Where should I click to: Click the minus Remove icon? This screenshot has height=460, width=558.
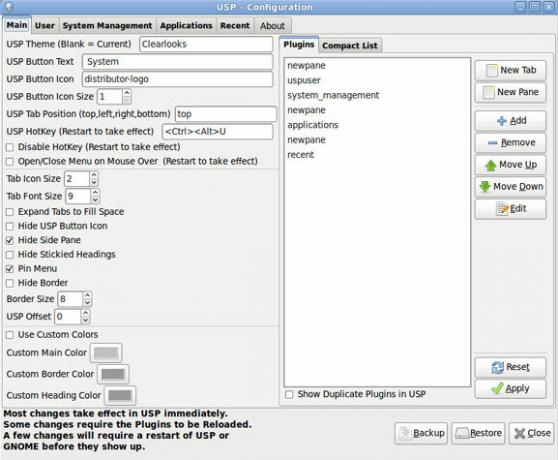493,143
